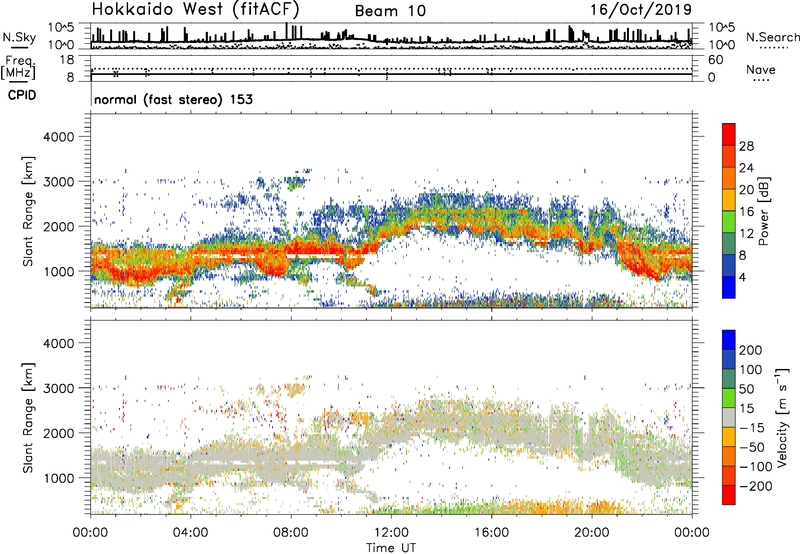Pick the light green 12-16 dB Power segment
The height and width of the screenshot is (554, 800).
click(x=729, y=222)
